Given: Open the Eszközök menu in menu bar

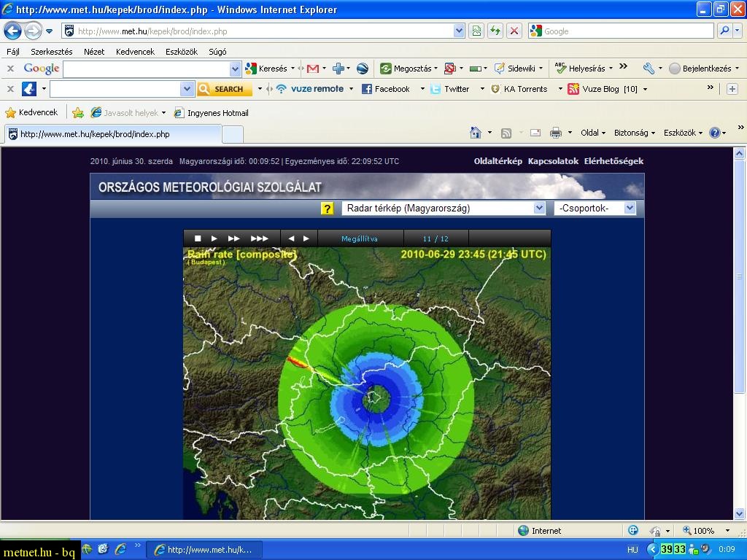Looking at the screenshot, I should coord(181,52).
